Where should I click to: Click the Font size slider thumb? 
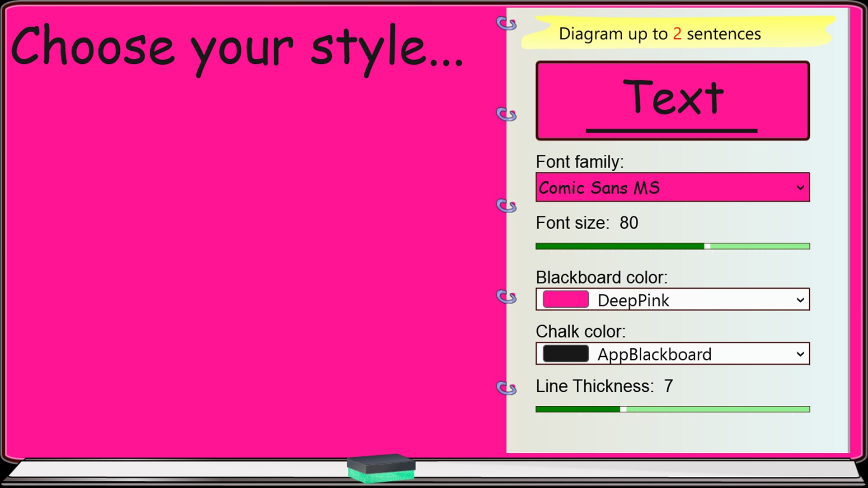[x=707, y=246]
